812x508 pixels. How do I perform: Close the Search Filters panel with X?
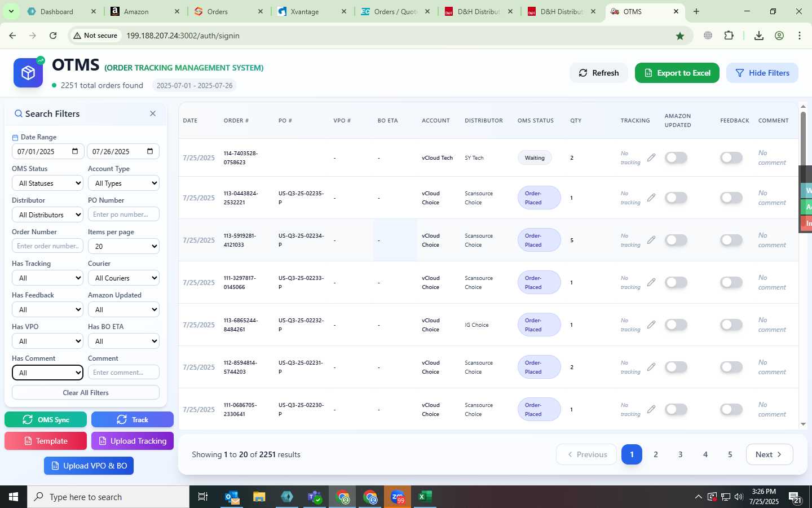153,113
